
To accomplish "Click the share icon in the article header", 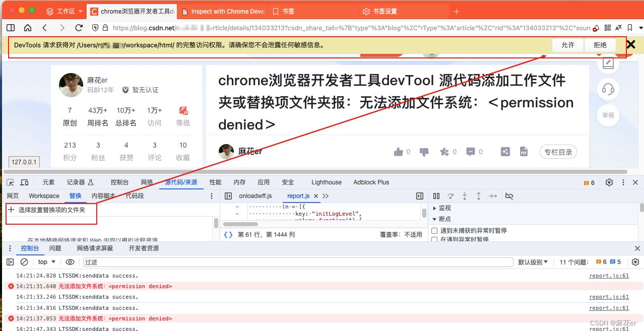I will pos(505,152).
